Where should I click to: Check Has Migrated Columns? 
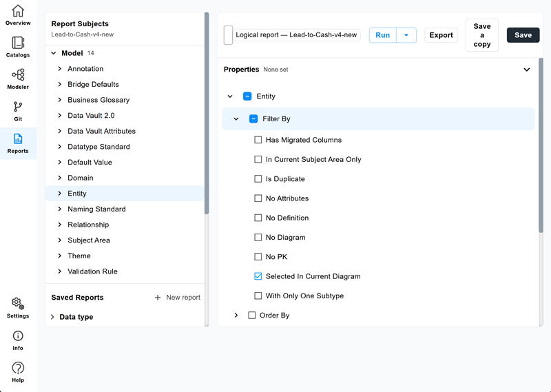pos(258,140)
